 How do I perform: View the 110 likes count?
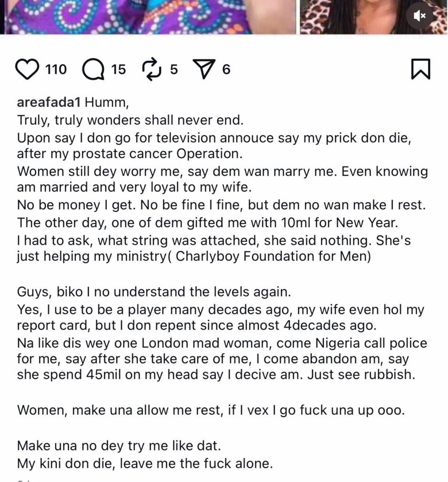point(56,70)
